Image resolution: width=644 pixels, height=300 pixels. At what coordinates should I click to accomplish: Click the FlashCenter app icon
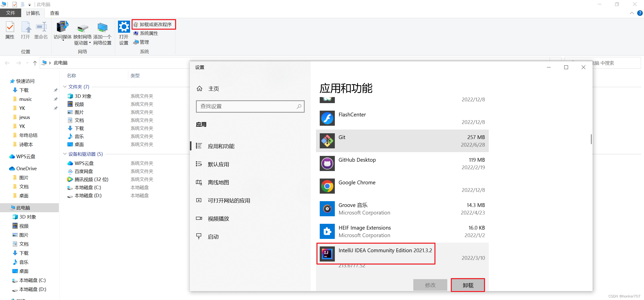tap(327, 118)
